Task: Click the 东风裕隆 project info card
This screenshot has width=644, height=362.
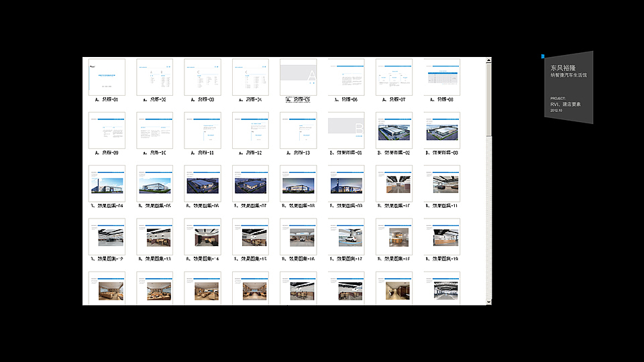Action: tap(569, 87)
